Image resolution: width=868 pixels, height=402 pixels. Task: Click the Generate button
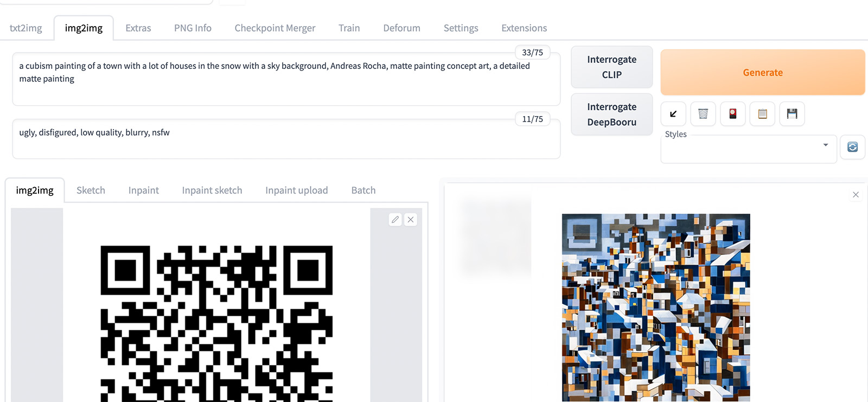pyautogui.click(x=763, y=73)
